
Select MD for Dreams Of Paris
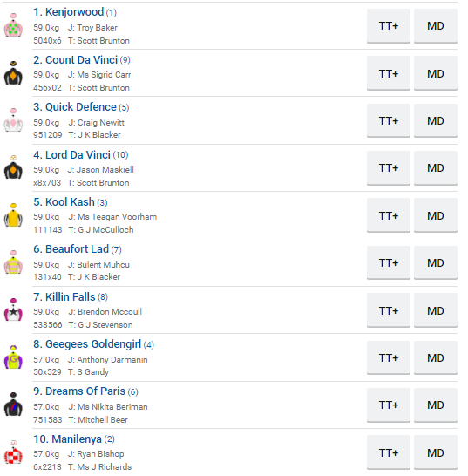436,405
